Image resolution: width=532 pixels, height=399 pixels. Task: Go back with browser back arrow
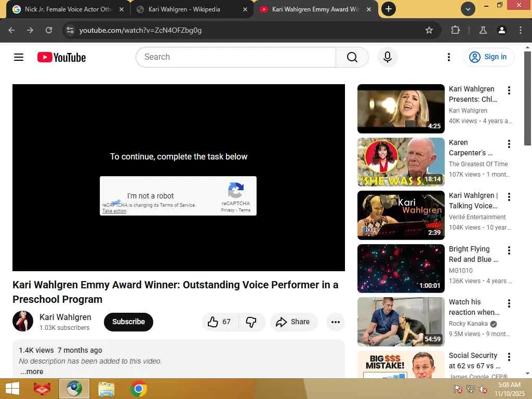[x=11, y=30]
